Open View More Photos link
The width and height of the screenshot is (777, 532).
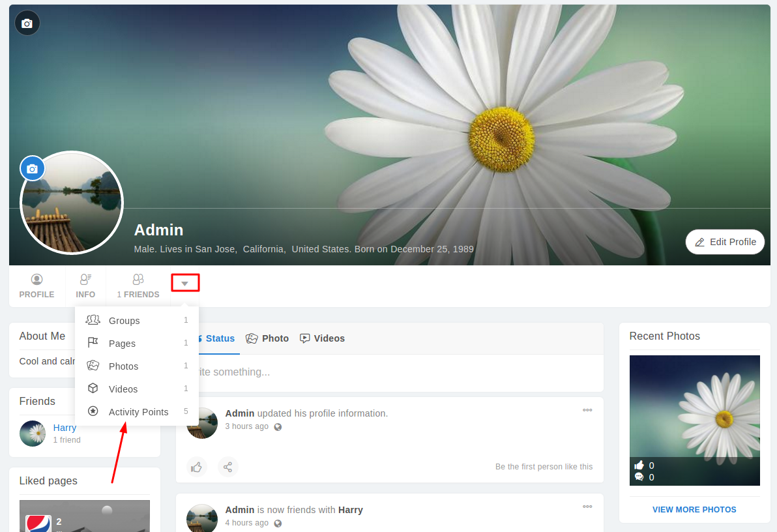pos(694,510)
